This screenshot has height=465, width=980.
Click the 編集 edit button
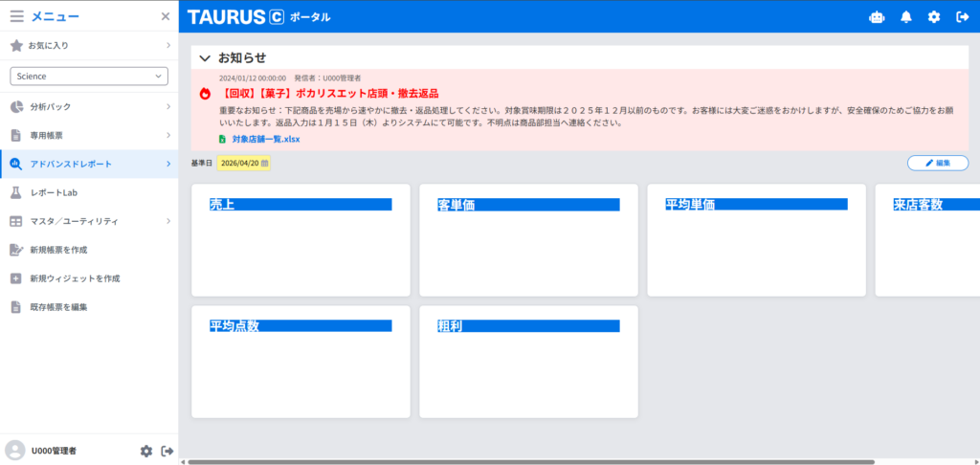click(x=938, y=163)
